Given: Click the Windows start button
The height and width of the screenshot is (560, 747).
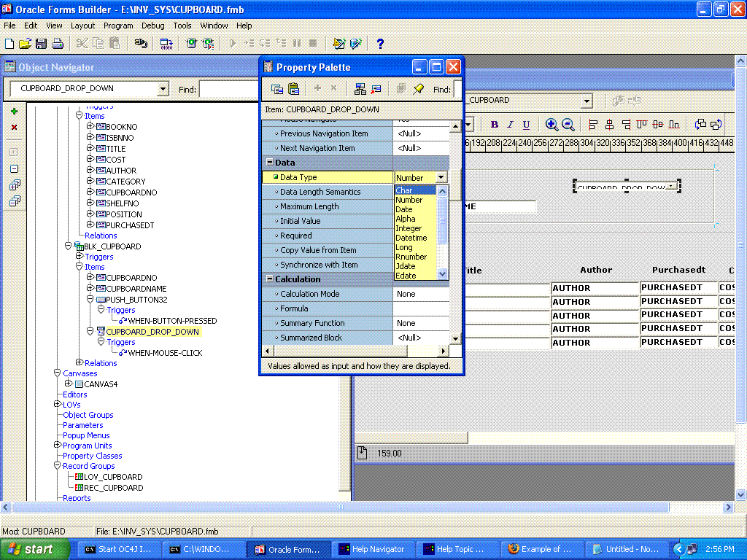Looking at the screenshot, I should point(35,549).
